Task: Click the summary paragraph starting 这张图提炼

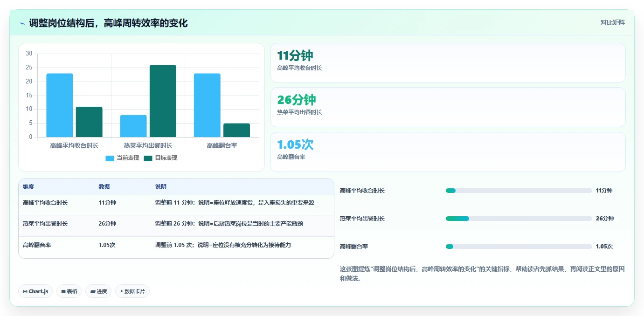Action: coord(482,274)
